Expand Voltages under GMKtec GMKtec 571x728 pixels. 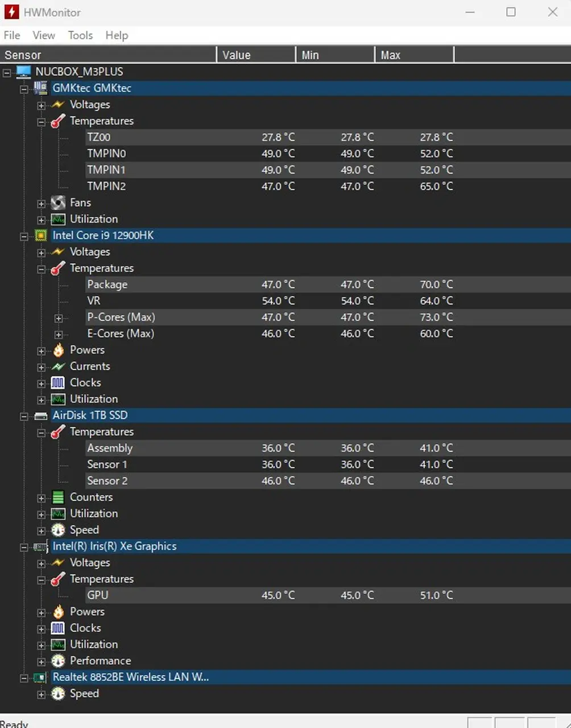[41, 105]
